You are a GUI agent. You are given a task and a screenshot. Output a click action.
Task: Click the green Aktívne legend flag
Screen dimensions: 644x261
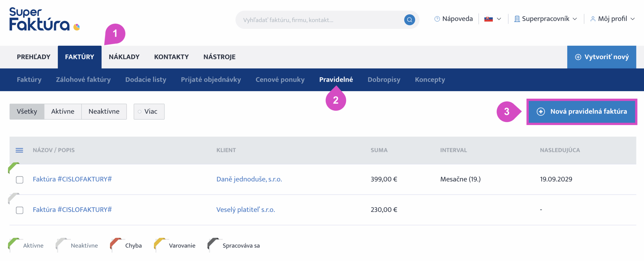(x=14, y=244)
